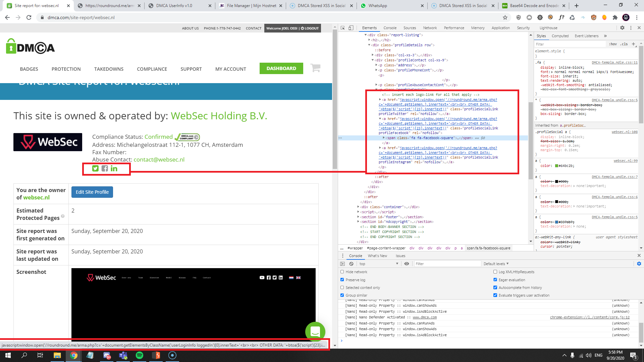Image resolution: width=644 pixels, height=362 pixels.
Task: Expand the p class address node
Action: [x=376, y=65]
